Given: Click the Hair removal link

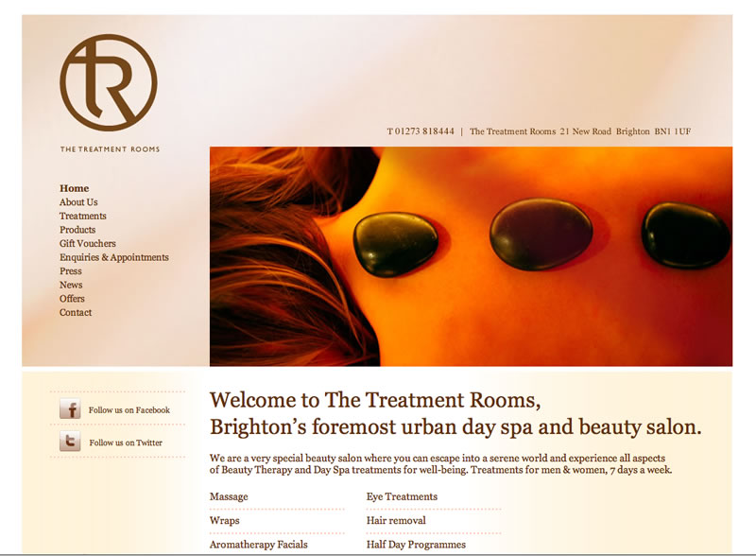Looking at the screenshot, I should pyautogui.click(x=396, y=520).
